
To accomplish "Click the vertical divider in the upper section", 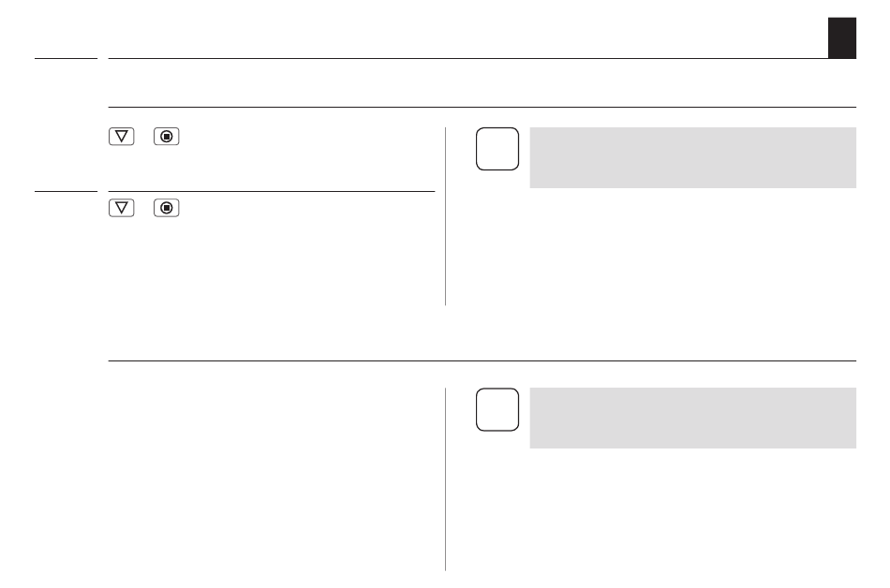I will pyautogui.click(x=446, y=216).
